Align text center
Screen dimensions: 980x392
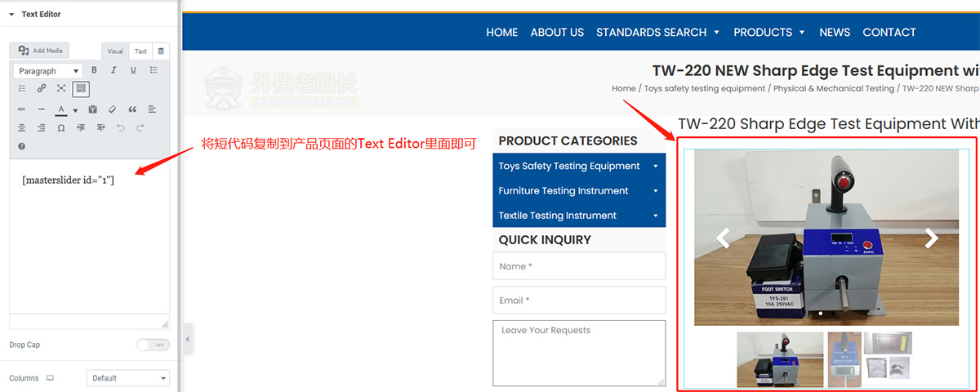(x=21, y=128)
